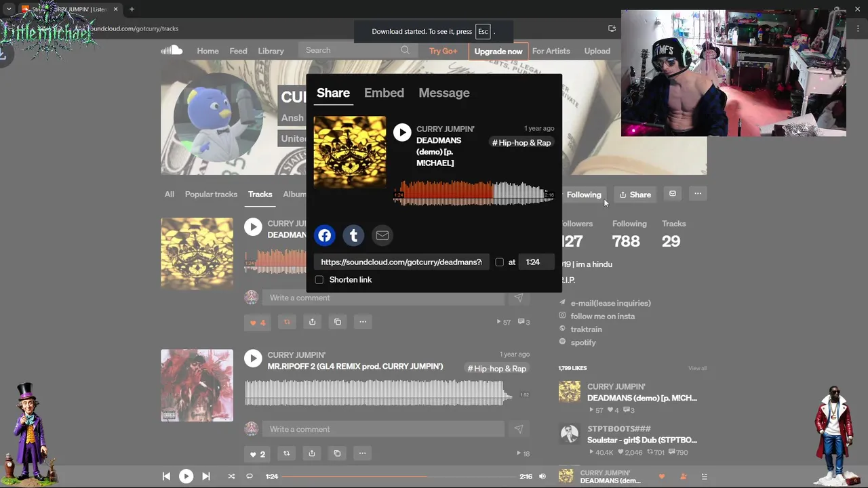Go to SoundCloud home via logo
Viewport: 868px width, 488px height.
click(172, 50)
